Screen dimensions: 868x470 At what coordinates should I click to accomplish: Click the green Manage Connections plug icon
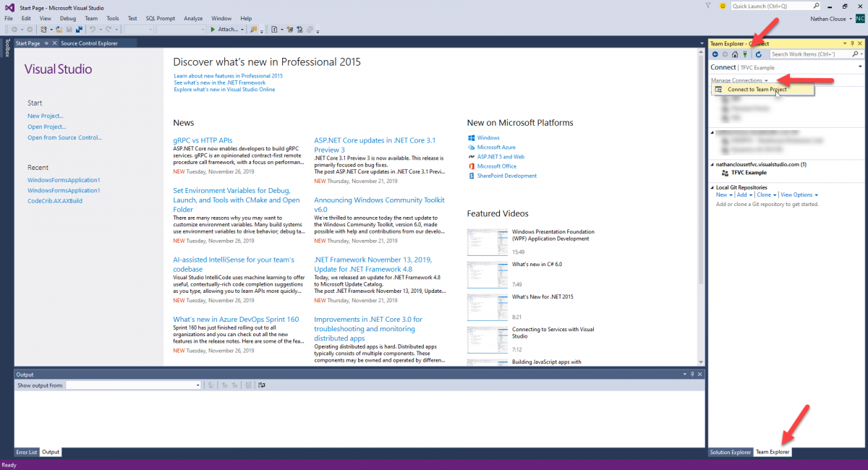click(744, 54)
